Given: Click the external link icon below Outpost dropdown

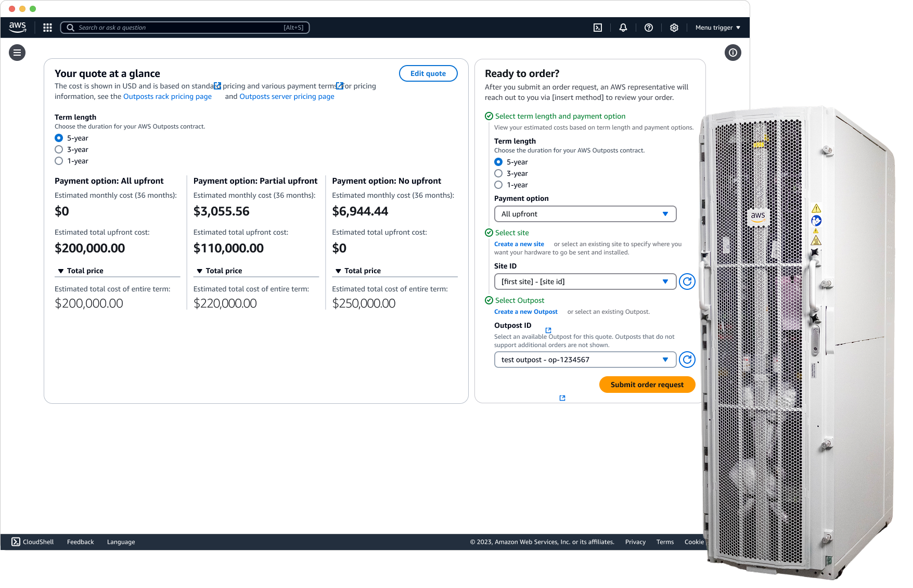Looking at the screenshot, I should (x=562, y=398).
